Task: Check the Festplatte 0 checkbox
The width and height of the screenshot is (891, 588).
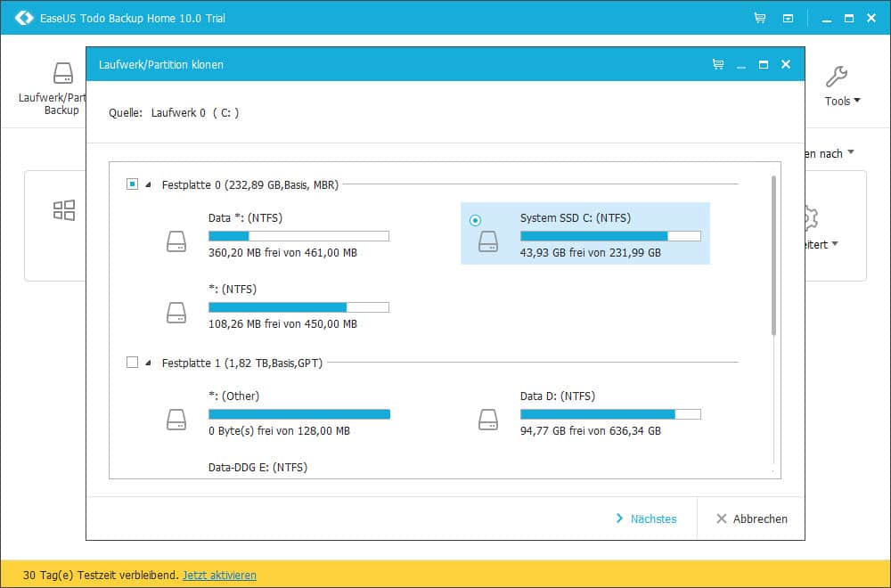Action: tap(133, 184)
